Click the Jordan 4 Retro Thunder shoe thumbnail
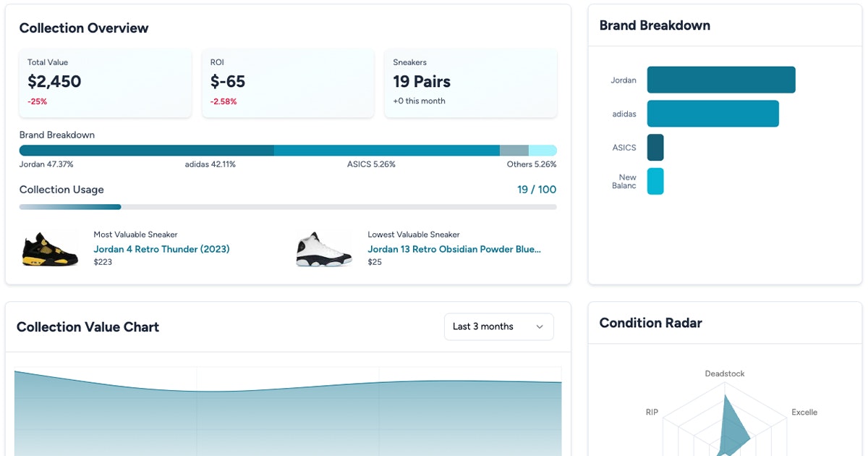 click(x=50, y=248)
